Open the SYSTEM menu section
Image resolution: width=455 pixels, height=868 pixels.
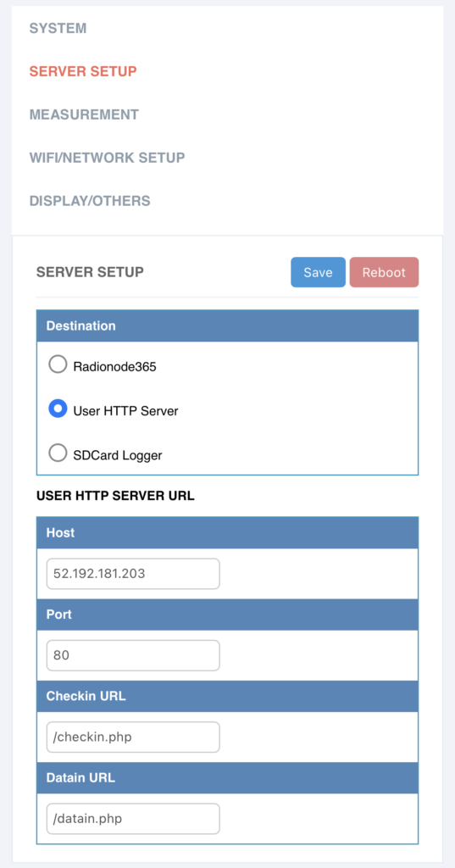(x=58, y=28)
